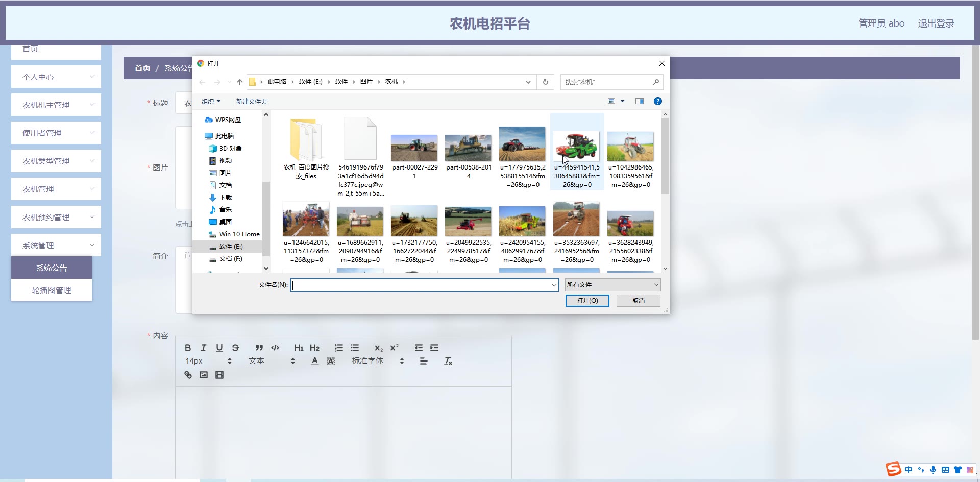This screenshot has width=980, height=482.
Task: Select the green and red harvester thumbnail
Action: pyautogui.click(x=576, y=146)
